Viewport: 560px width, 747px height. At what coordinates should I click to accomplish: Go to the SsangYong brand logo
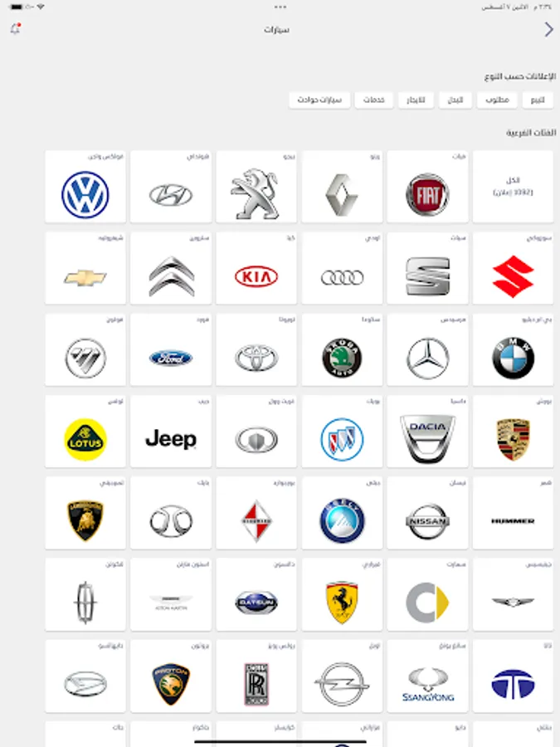click(x=427, y=685)
